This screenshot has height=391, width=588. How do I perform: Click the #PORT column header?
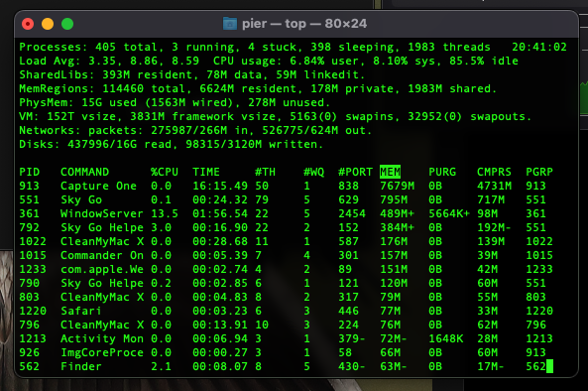tap(355, 172)
